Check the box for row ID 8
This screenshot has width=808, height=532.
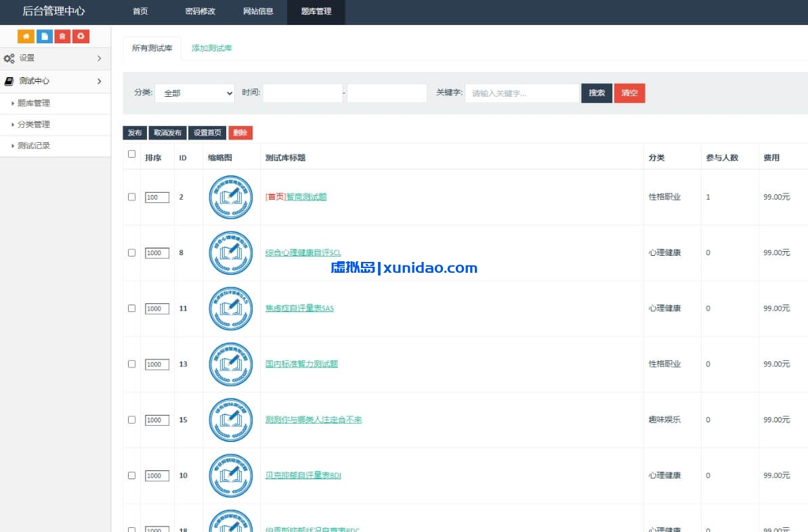(x=131, y=252)
